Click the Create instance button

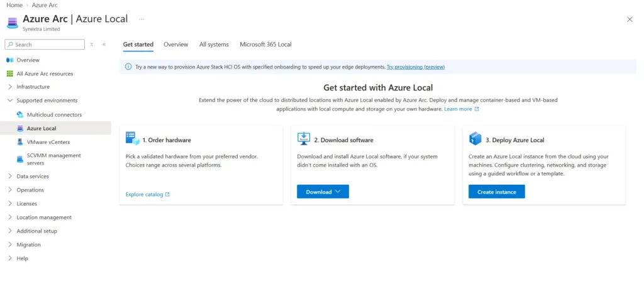497,192
